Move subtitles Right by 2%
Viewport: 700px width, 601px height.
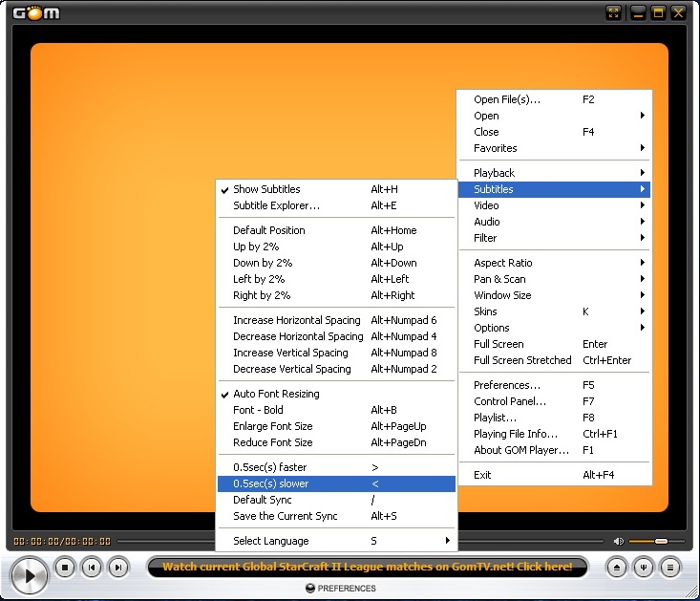[x=336, y=295]
